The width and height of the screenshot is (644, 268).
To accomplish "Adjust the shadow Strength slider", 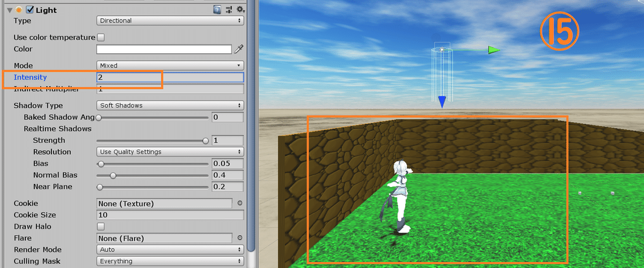I will click(x=152, y=141).
